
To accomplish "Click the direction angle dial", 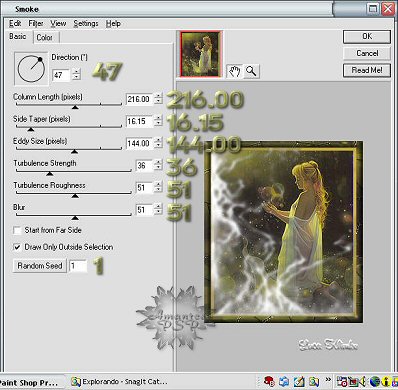I will pos(31,69).
